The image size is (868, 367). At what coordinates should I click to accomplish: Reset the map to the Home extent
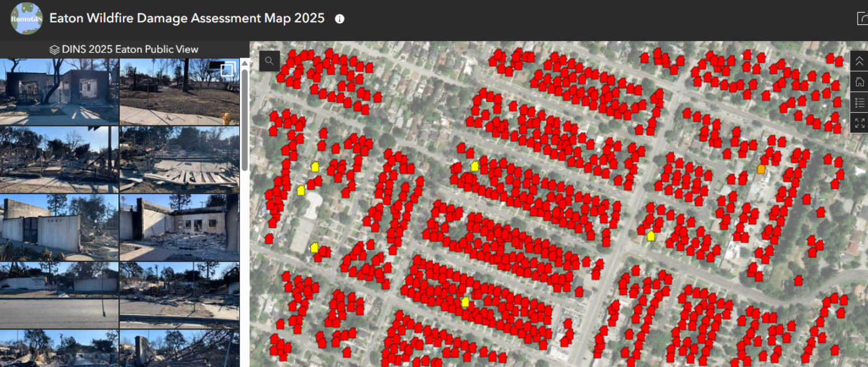pyautogui.click(x=859, y=81)
